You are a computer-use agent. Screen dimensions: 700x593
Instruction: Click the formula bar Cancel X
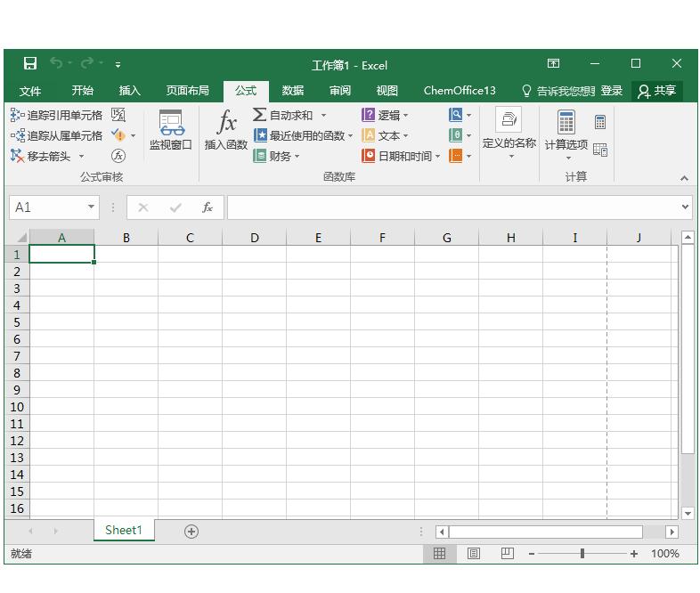[142, 207]
